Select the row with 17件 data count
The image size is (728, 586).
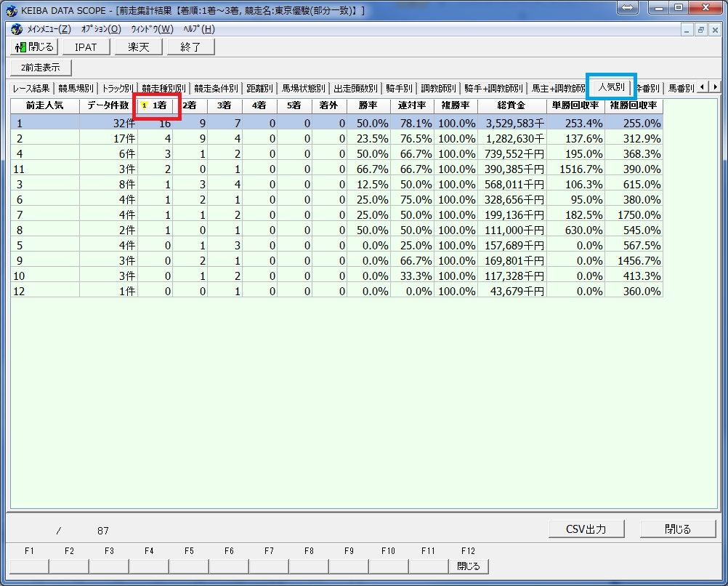point(336,138)
